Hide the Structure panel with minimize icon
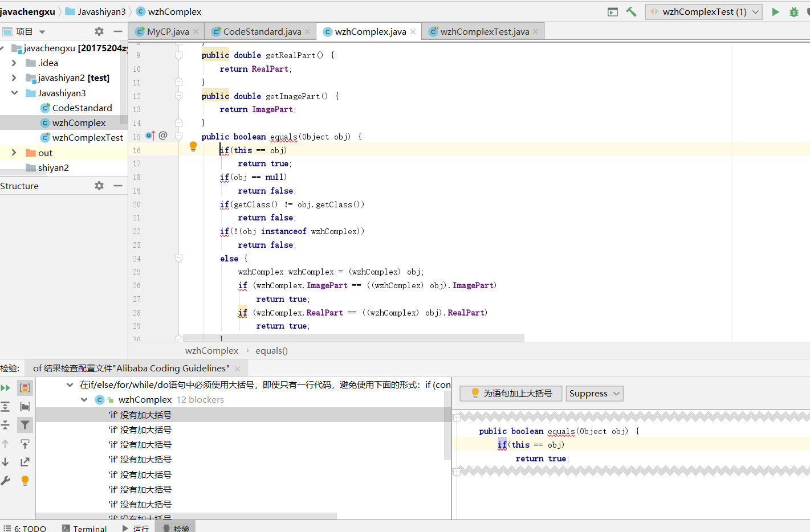810x532 pixels. [x=118, y=186]
